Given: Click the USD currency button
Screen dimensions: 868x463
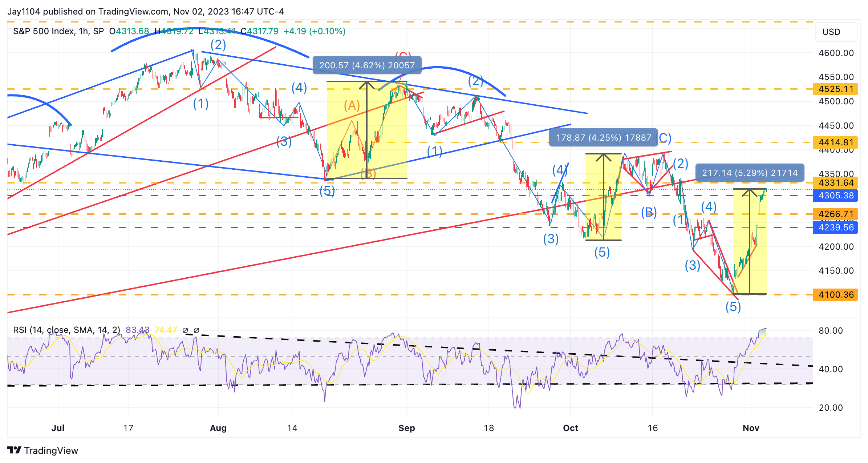Looking at the screenshot, I should 836,32.
